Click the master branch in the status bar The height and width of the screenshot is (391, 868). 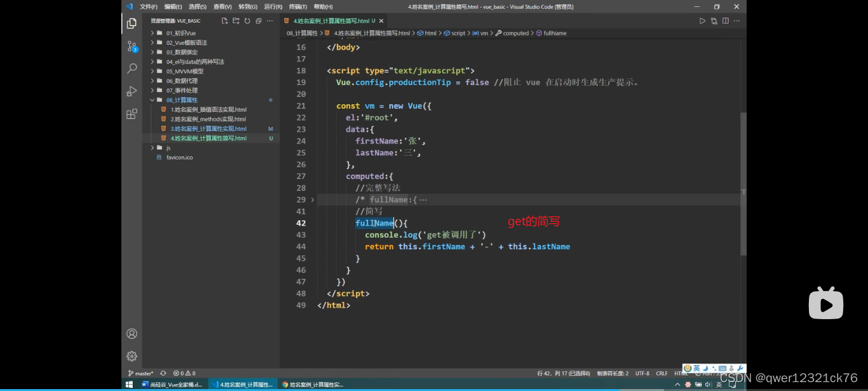pyautogui.click(x=140, y=373)
